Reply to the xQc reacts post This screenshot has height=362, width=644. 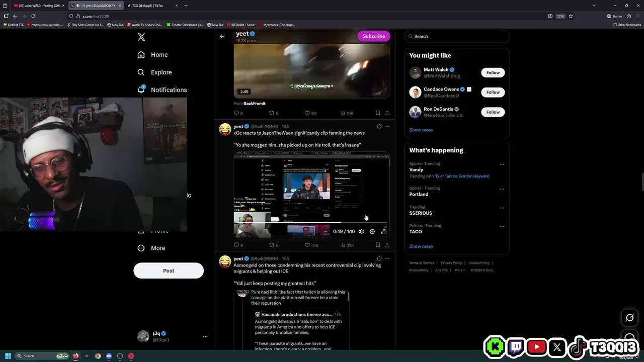pyautogui.click(x=238, y=245)
